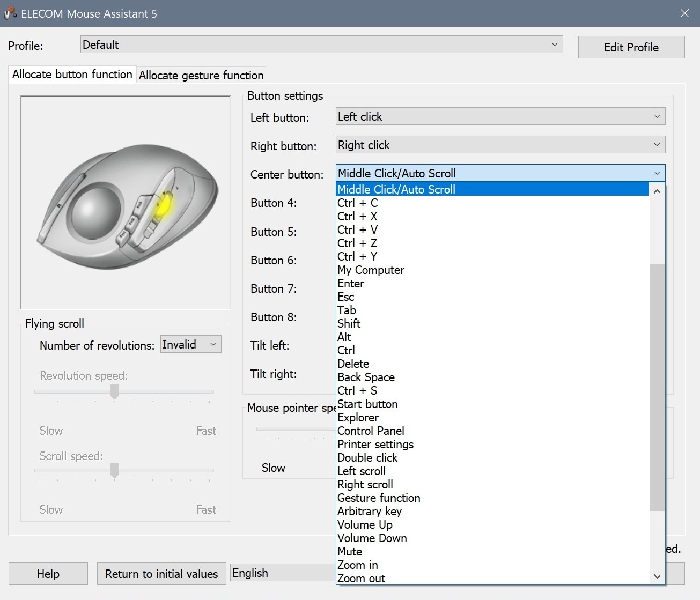Close the ELECOM Mouse Assistant window
Screen dimensions: 700x600
(684, 13)
